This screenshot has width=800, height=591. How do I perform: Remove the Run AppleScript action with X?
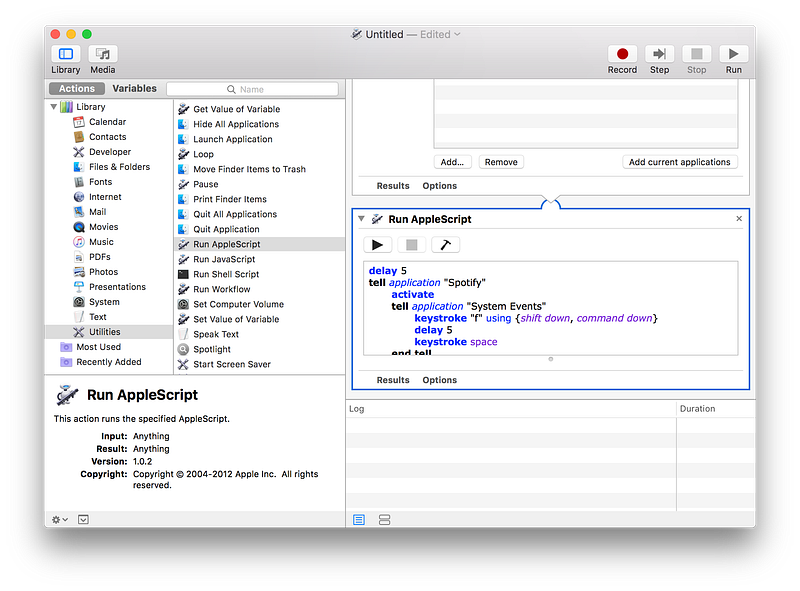(x=739, y=218)
